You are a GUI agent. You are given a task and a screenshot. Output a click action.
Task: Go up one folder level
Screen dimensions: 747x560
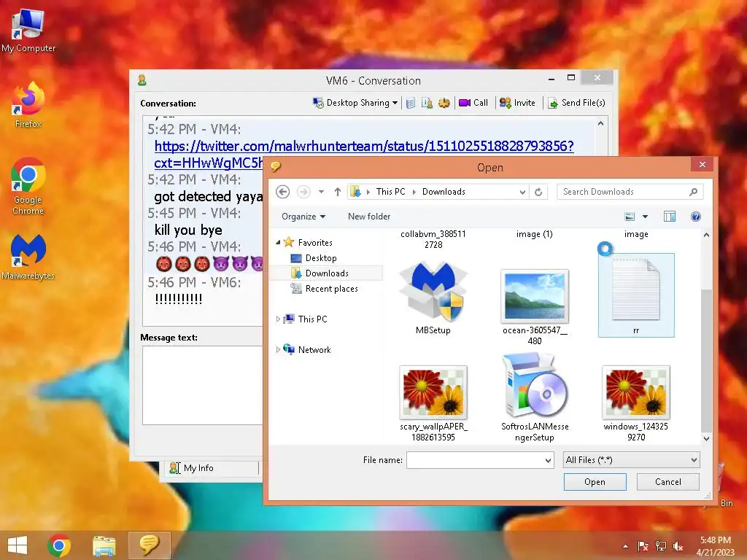click(x=338, y=192)
